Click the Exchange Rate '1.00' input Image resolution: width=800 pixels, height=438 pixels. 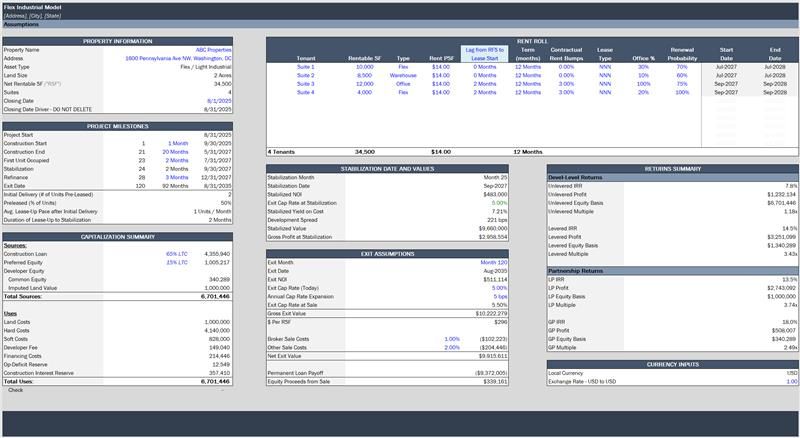click(792, 382)
